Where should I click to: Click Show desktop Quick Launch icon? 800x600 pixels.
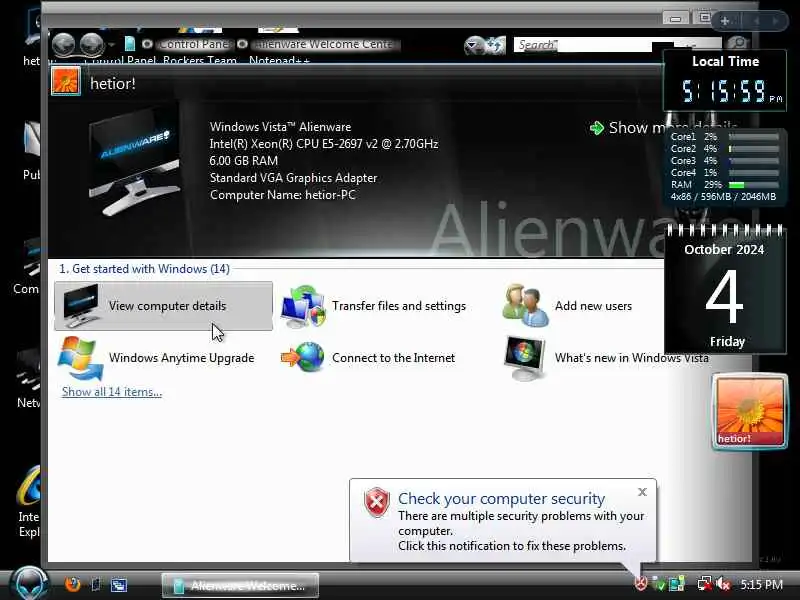tap(95, 584)
